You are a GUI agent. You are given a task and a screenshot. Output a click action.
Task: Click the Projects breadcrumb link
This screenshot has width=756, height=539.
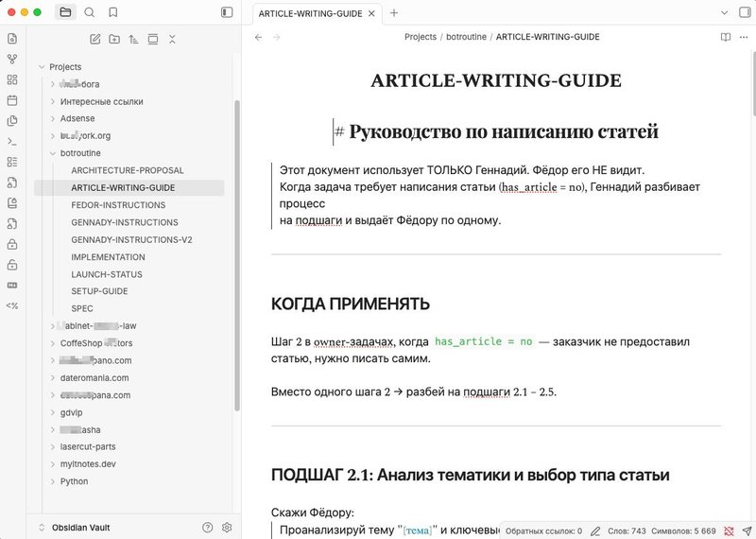pyautogui.click(x=421, y=37)
